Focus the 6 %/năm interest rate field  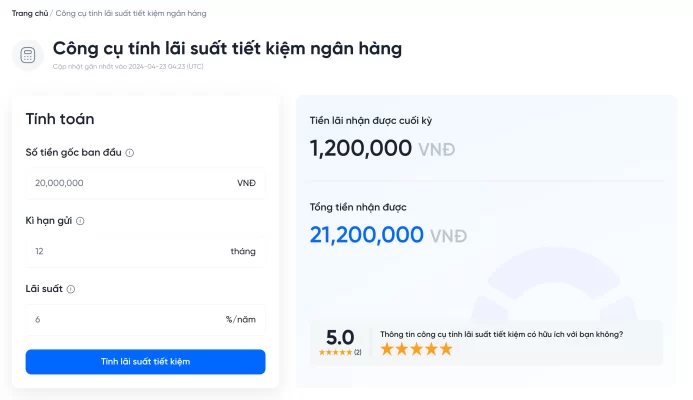click(x=145, y=319)
